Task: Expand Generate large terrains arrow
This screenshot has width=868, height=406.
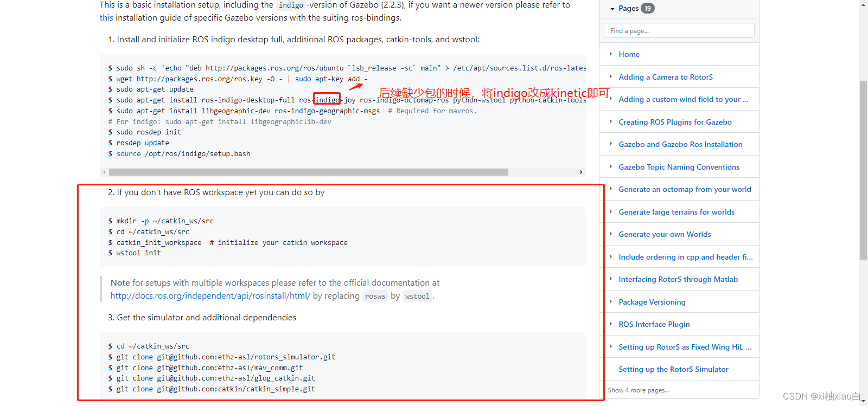Action: (611, 211)
